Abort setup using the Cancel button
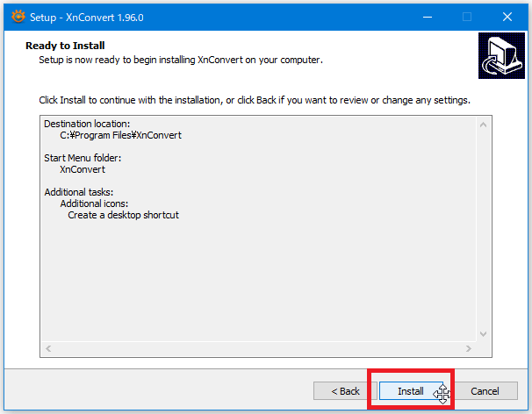The image size is (532, 414). [x=485, y=391]
